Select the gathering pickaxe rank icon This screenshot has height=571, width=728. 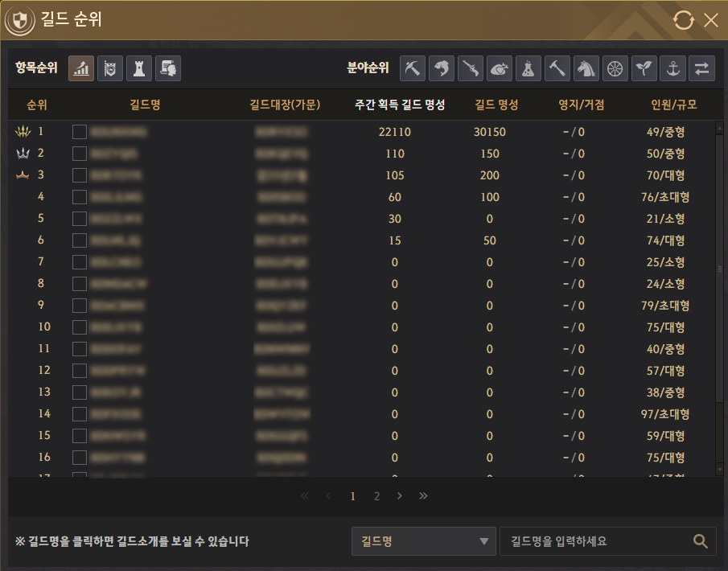(x=413, y=68)
